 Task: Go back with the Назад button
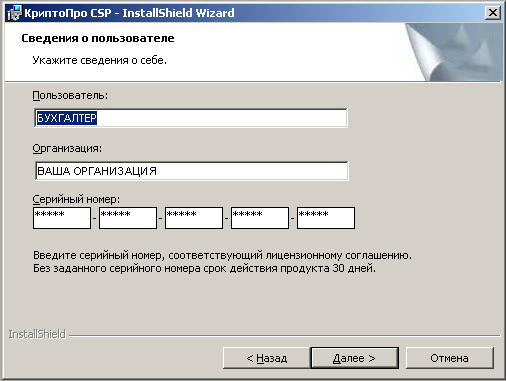click(x=266, y=358)
